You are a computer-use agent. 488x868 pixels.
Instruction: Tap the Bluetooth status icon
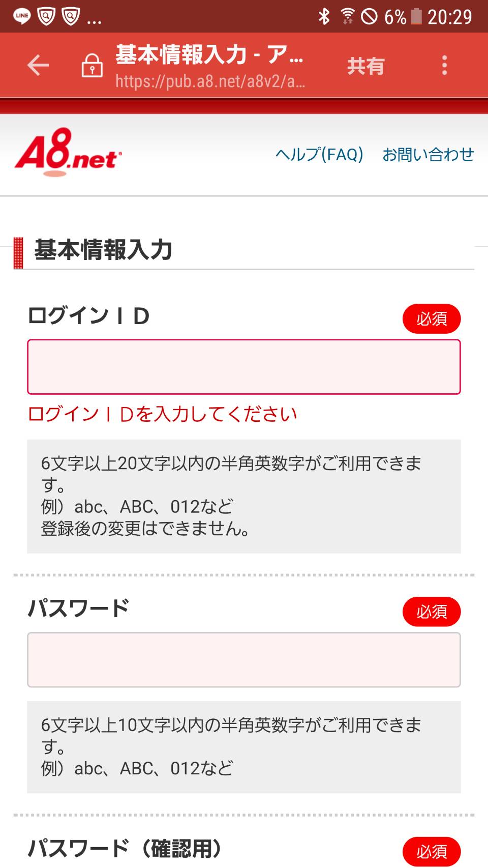point(324,16)
